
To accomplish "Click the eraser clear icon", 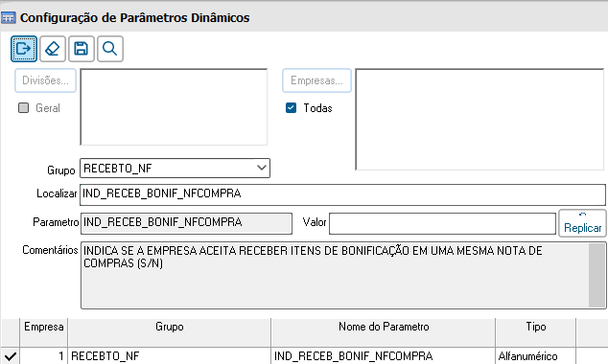I will pos(53,49).
